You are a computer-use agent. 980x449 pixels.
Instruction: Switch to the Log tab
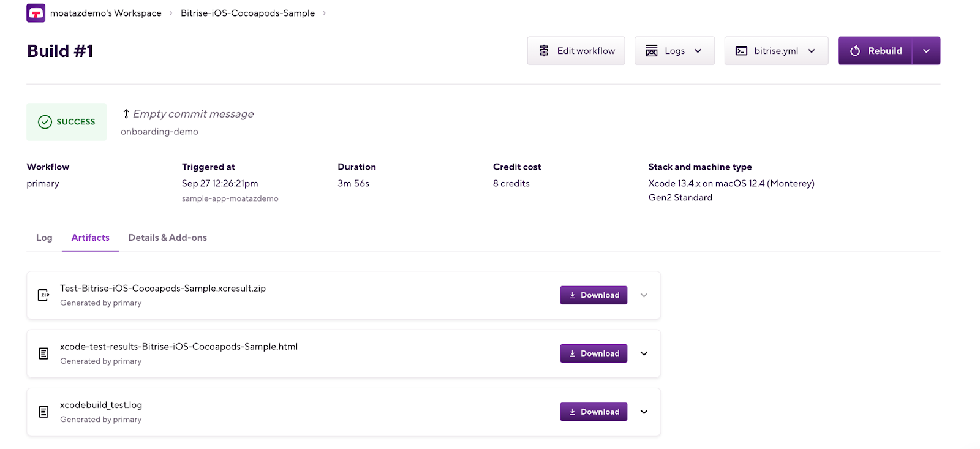click(44, 238)
